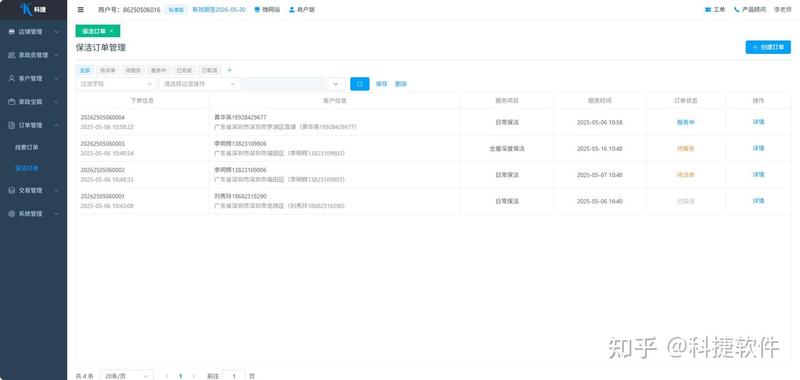Image resolution: width=800 pixels, height=380 pixels.
Task: Click the blue search icon button
Action: coord(360,84)
